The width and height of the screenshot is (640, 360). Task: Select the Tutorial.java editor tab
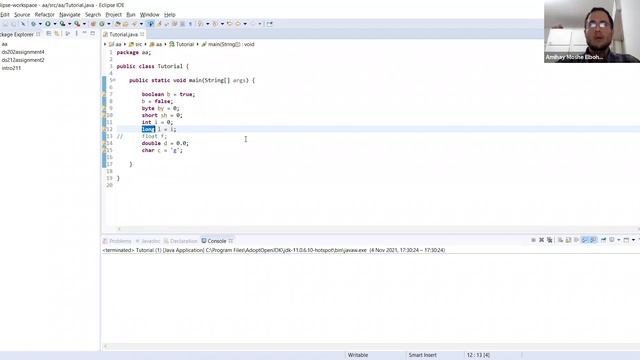pos(123,34)
